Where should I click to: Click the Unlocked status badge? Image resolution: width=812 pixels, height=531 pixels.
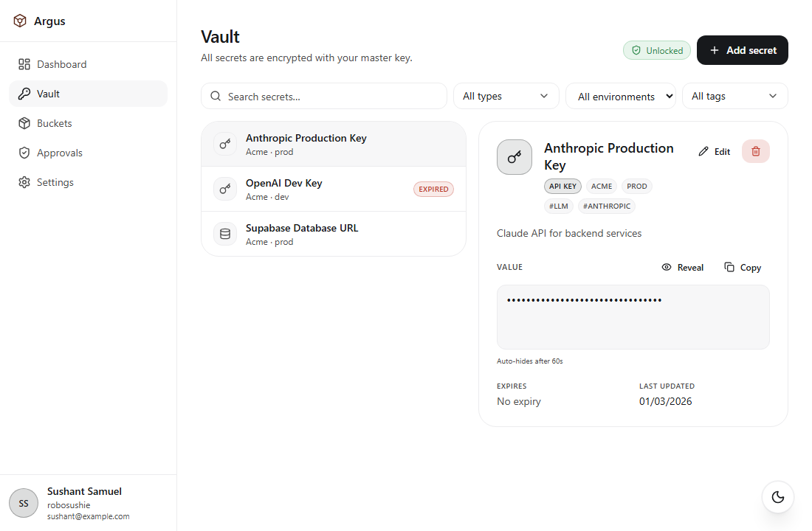point(657,50)
